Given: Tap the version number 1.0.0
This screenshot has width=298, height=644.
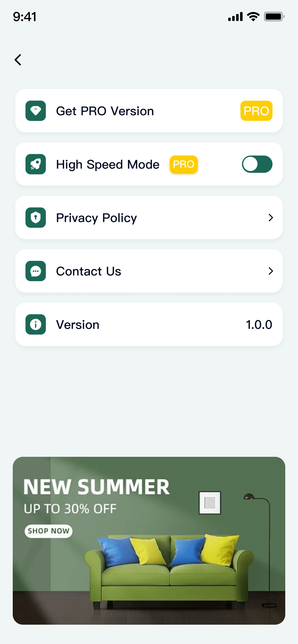Looking at the screenshot, I should [x=259, y=325].
